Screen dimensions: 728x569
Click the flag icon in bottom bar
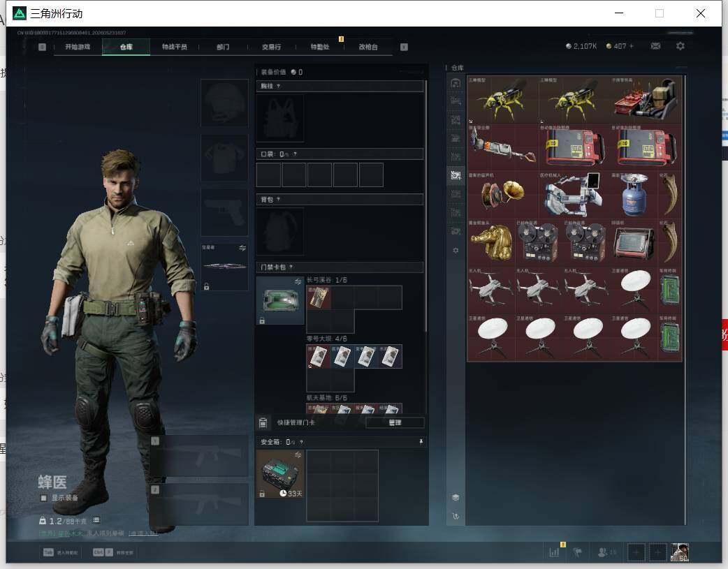578,552
